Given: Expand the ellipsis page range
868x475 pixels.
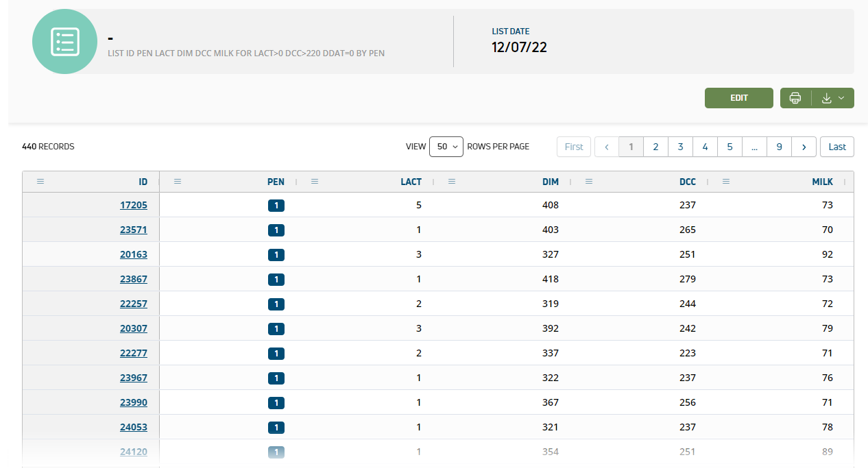Looking at the screenshot, I should 754,147.
